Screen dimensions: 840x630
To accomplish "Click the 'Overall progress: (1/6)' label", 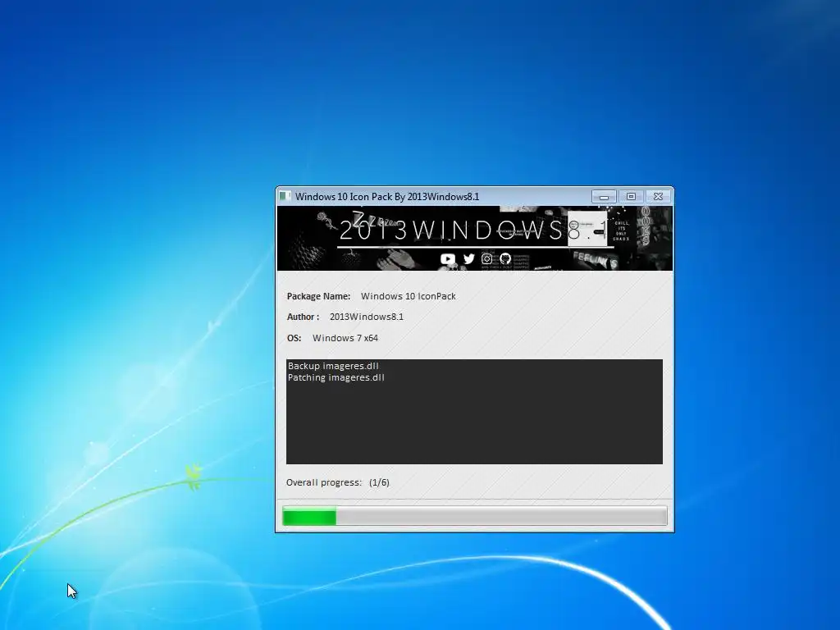I will point(337,482).
